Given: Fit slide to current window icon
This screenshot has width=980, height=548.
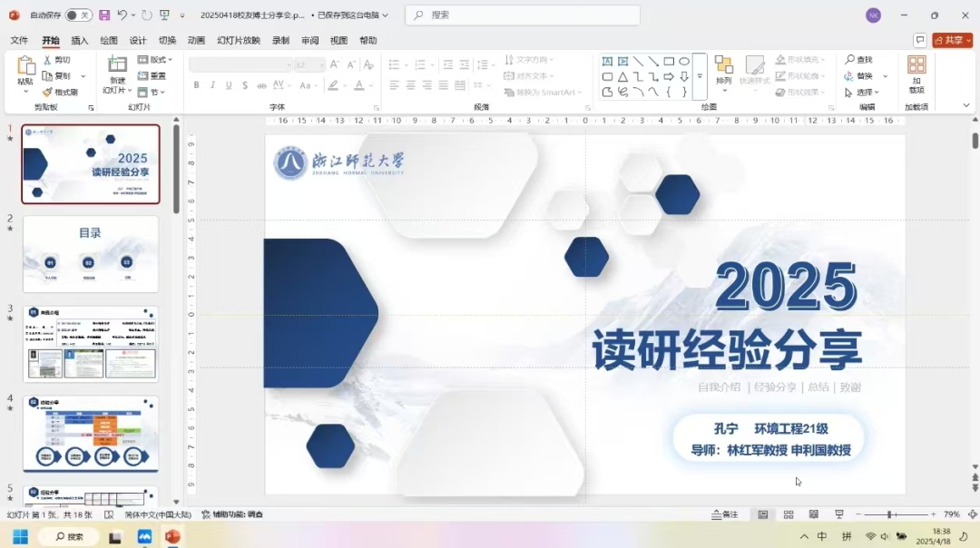Looking at the screenshot, I should [x=973, y=514].
